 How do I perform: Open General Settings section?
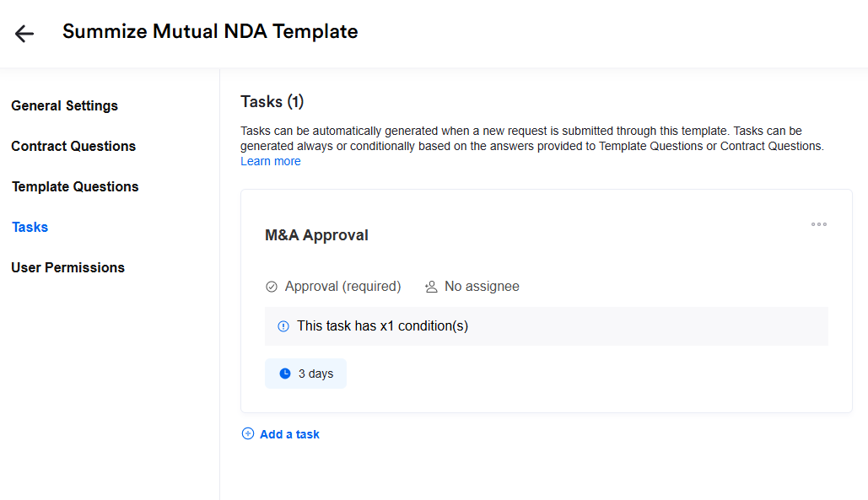point(65,105)
